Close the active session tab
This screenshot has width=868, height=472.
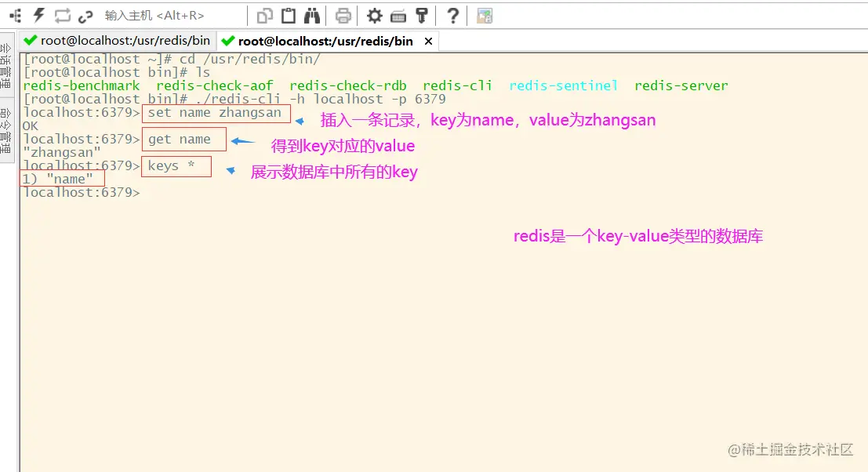(x=428, y=42)
